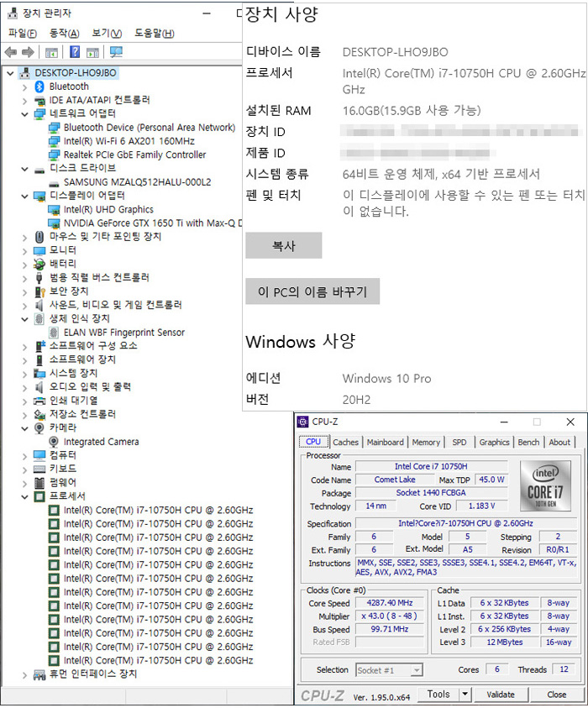Click the Close button in CPU-Z

[x=556, y=695]
